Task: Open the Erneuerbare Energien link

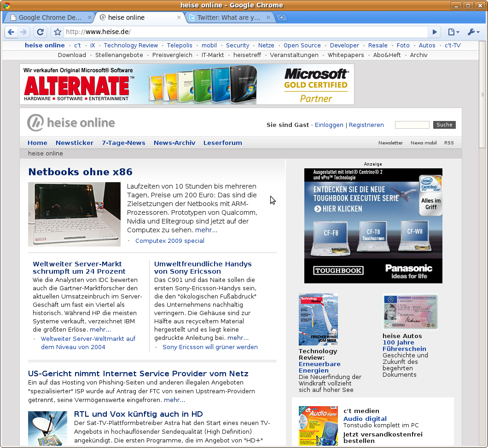Action: [x=320, y=367]
